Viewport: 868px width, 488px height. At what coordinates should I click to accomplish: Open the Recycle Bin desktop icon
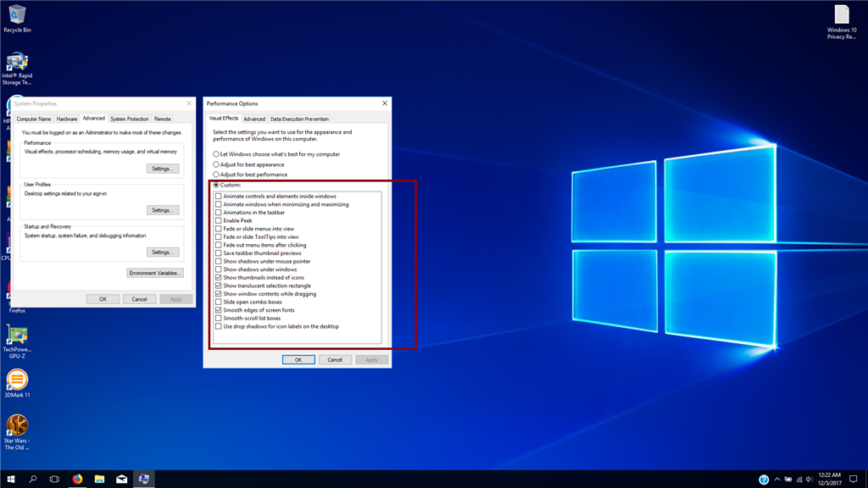pyautogui.click(x=17, y=19)
